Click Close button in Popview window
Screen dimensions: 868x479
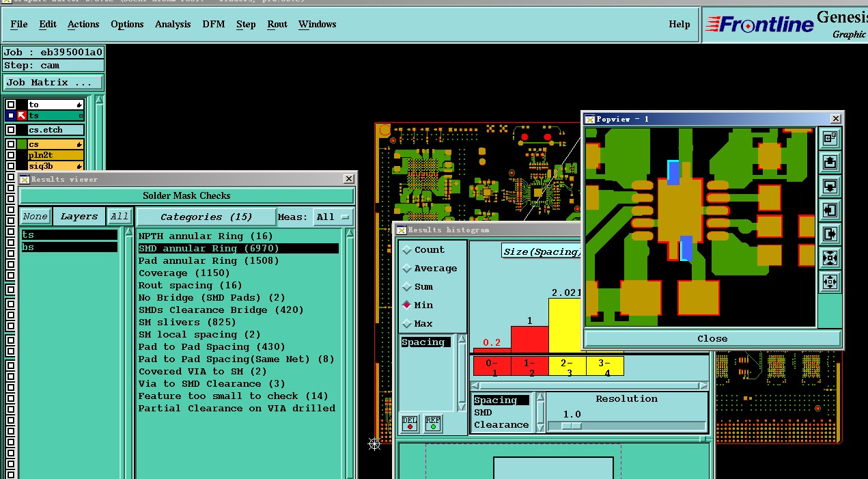pos(712,338)
